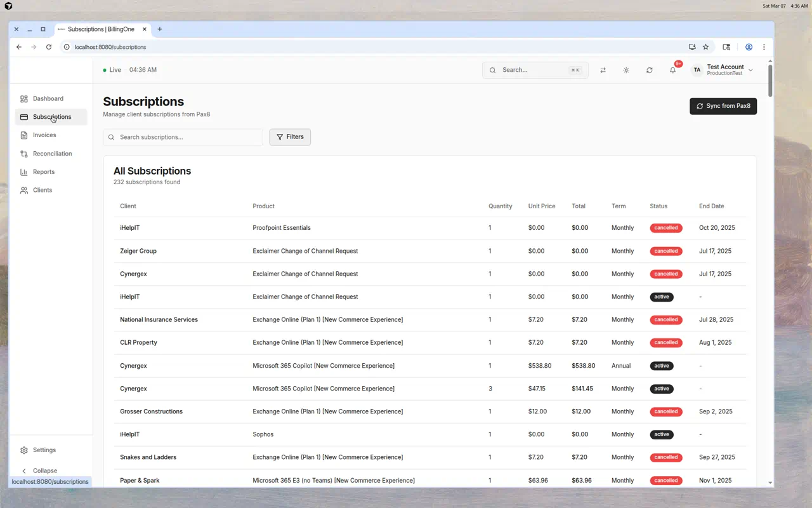This screenshot has width=812, height=508.
Task: Click the End Date column header
Action: [x=711, y=206]
